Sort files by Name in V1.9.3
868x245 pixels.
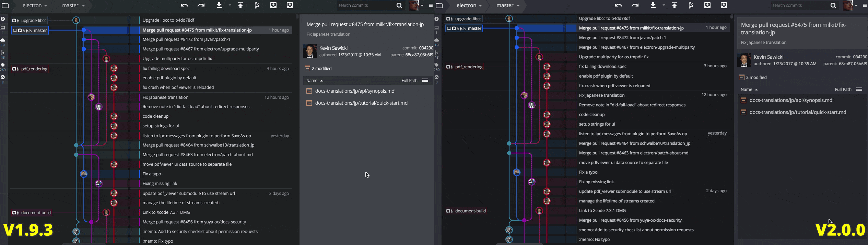click(315, 80)
